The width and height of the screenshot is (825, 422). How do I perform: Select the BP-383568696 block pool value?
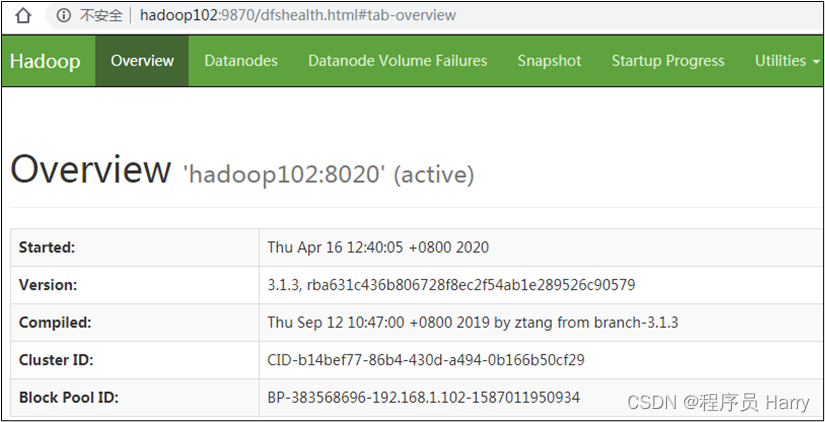click(x=424, y=398)
